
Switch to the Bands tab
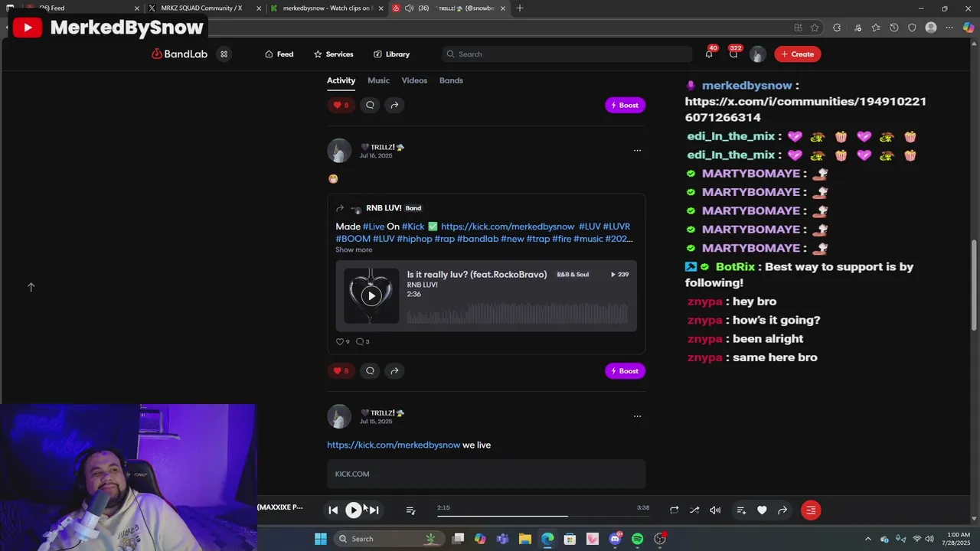(451, 80)
